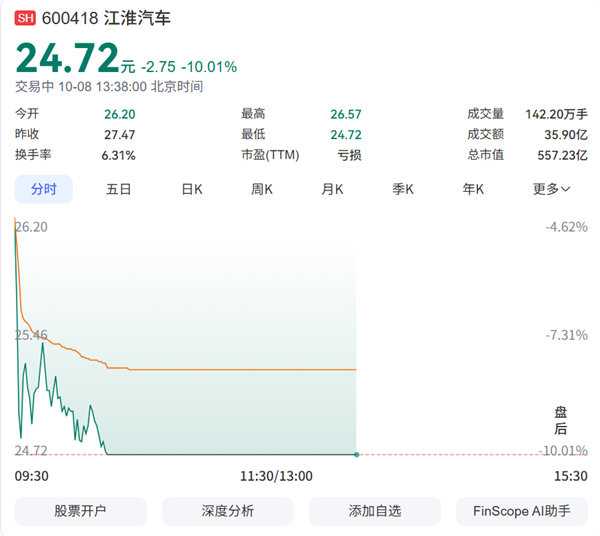
Task: Click the 股票开户 open account button
Action: (x=81, y=511)
